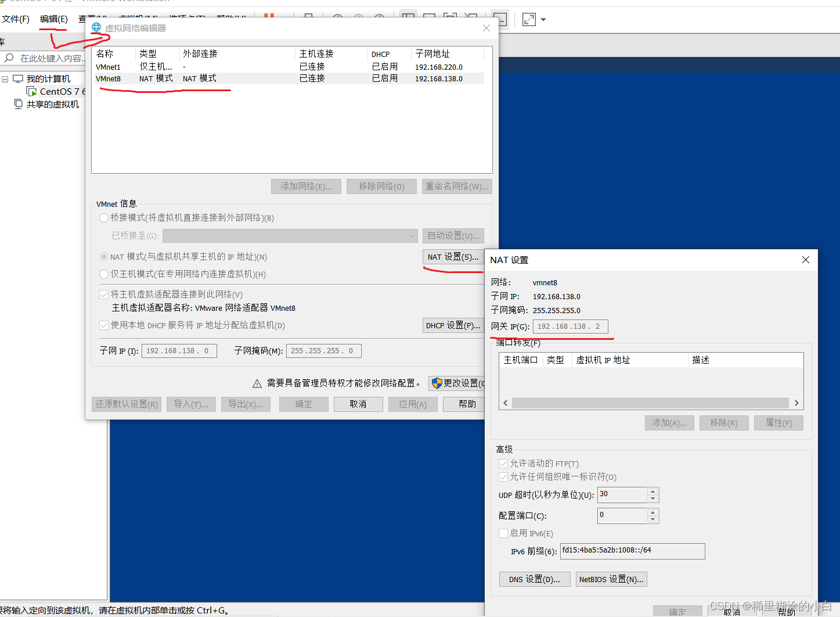Click left scroll arrow in port forwarding list

[506, 403]
